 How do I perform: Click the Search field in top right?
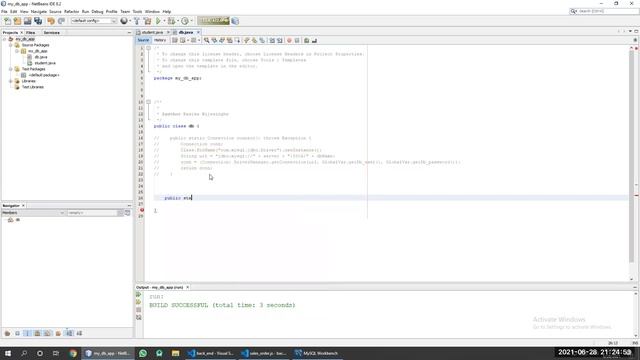point(604,11)
